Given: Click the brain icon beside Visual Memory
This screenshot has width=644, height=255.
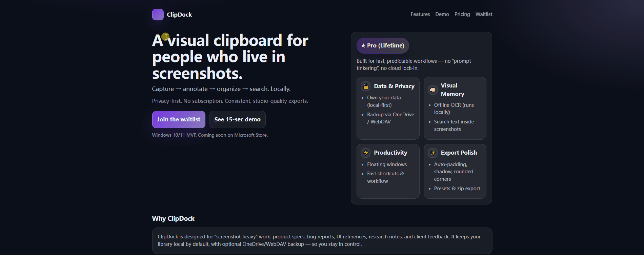Looking at the screenshot, I should (x=433, y=90).
